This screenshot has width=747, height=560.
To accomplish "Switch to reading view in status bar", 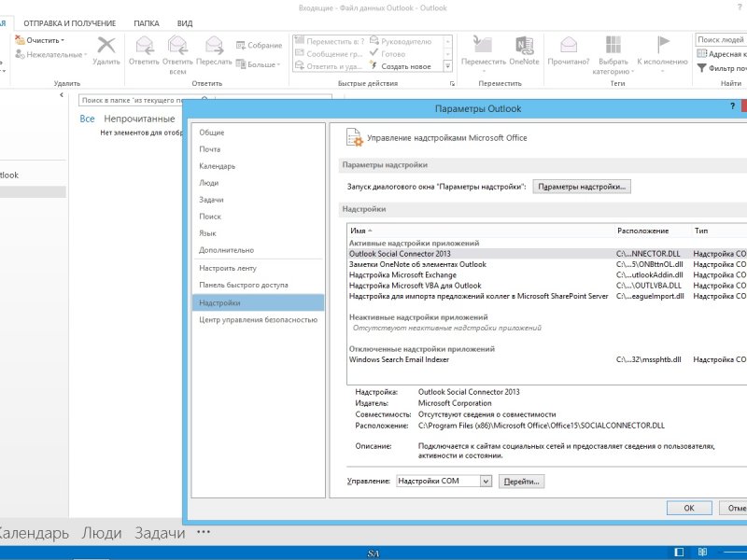I will (x=702, y=552).
